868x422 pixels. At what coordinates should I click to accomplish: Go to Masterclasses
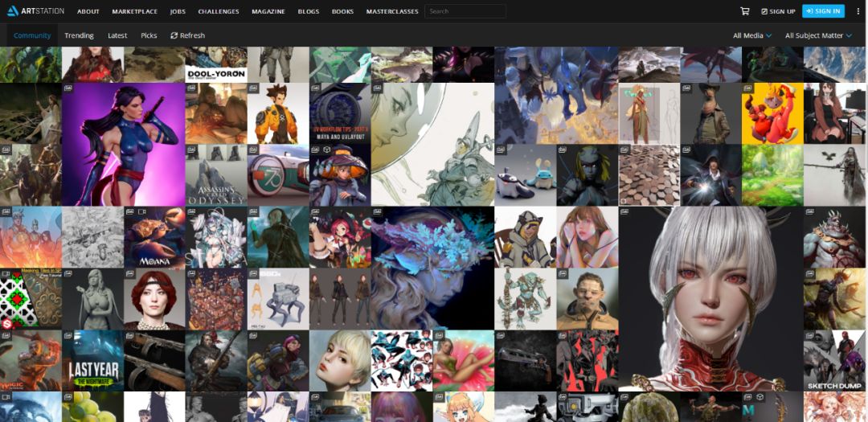click(392, 11)
